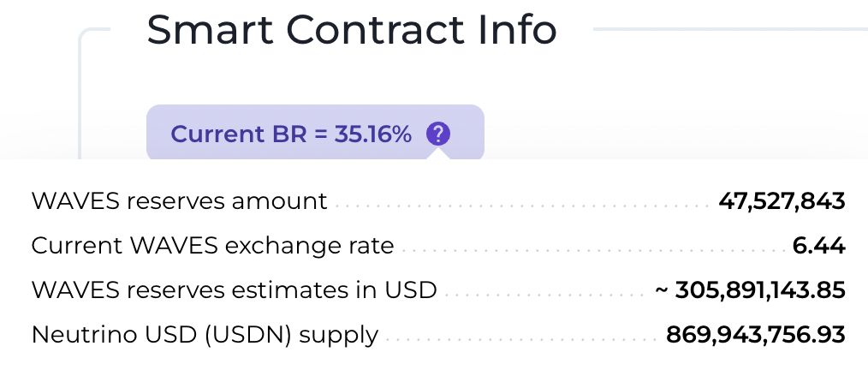Click the tilde symbol before USD estimate
The width and height of the screenshot is (868, 382).
click(x=662, y=291)
